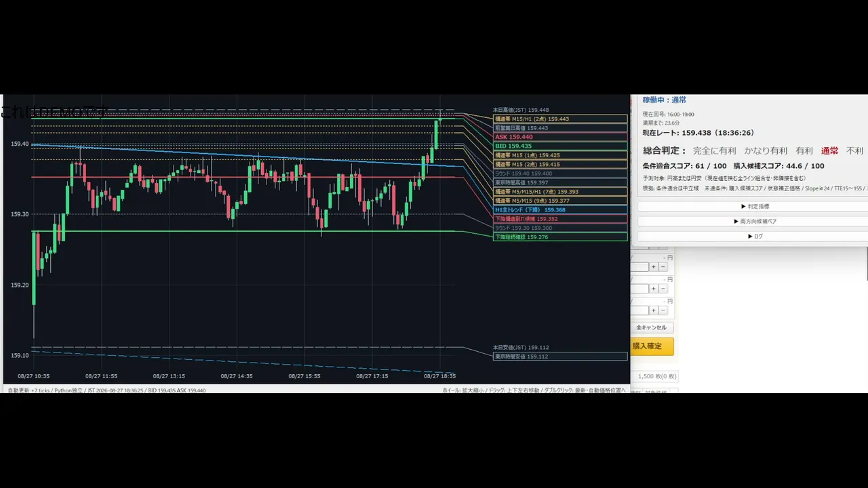Click the yellow 購入確定 button
This screenshot has width=868, height=488.
point(652,346)
